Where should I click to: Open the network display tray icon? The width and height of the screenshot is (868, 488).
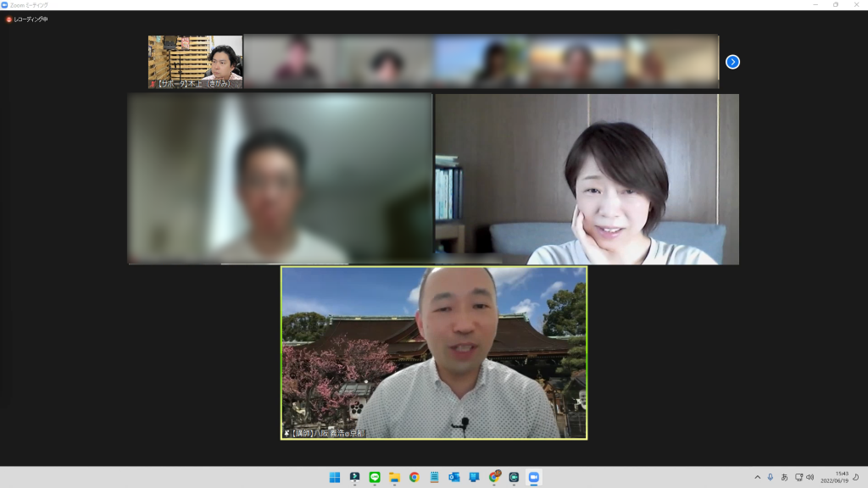pyautogui.click(x=798, y=477)
